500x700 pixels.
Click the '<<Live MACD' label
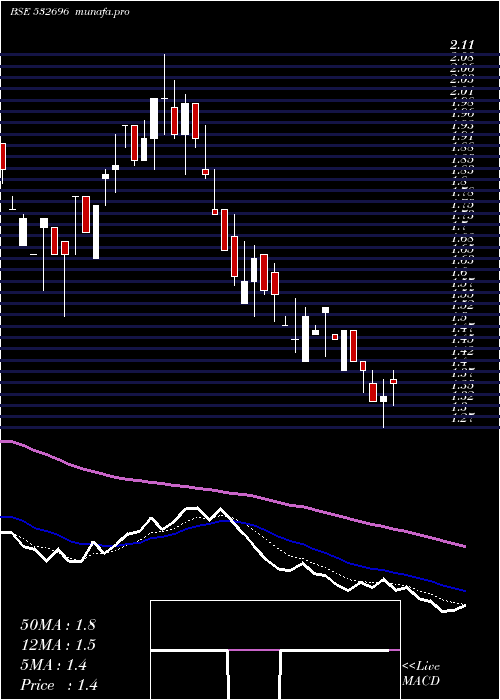click(421, 674)
